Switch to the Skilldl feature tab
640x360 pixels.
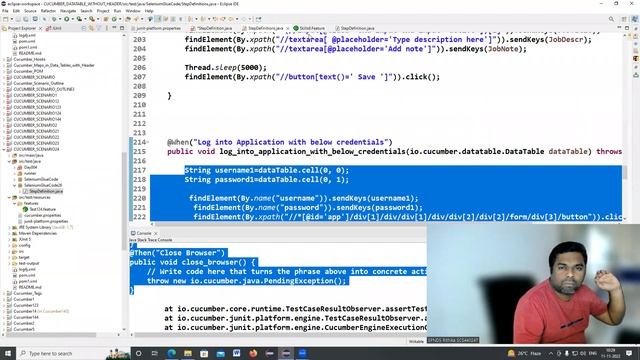point(309,28)
